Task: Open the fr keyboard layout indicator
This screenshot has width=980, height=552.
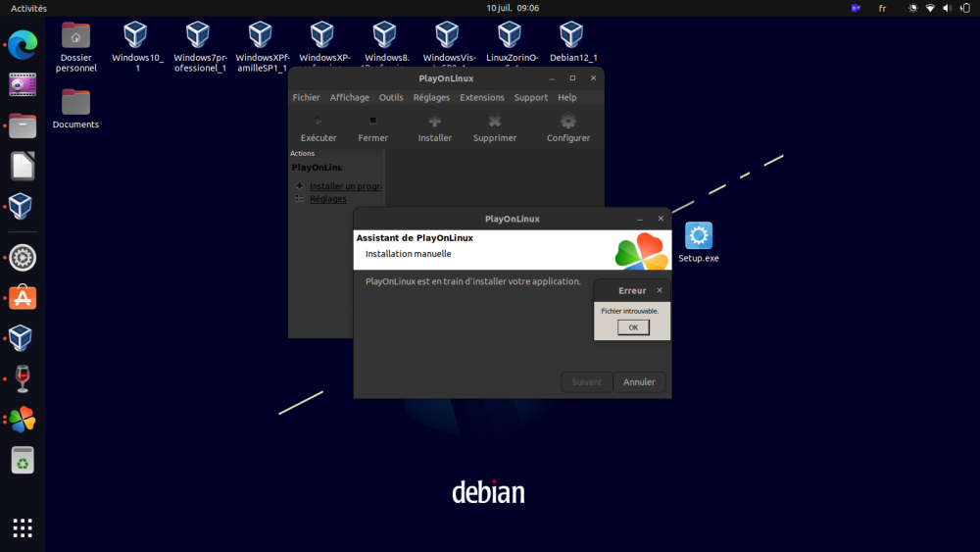Action: [882, 8]
